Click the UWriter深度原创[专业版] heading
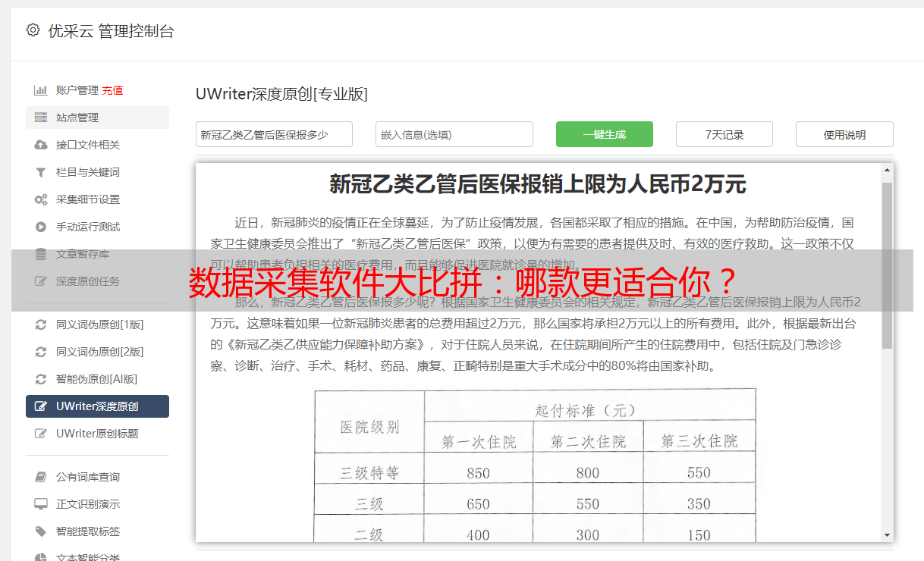The width and height of the screenshot is (924, 561). (x=281, y=94)
